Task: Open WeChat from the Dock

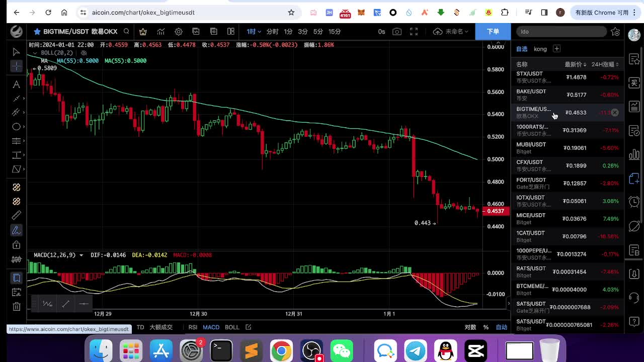Action: click(x=342, y=350)
